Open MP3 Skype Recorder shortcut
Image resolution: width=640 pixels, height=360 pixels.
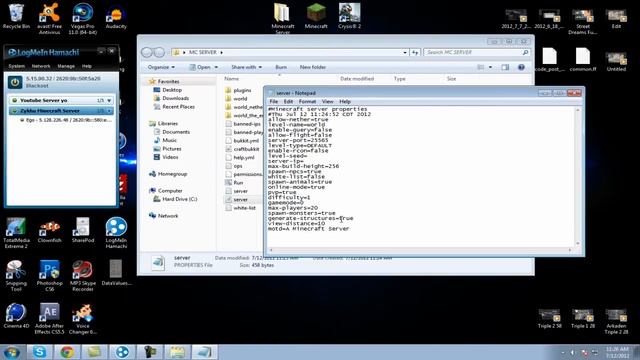coord(82,276)
